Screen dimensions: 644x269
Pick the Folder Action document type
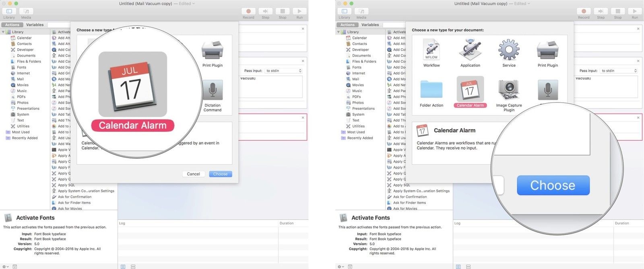point(431,90)
